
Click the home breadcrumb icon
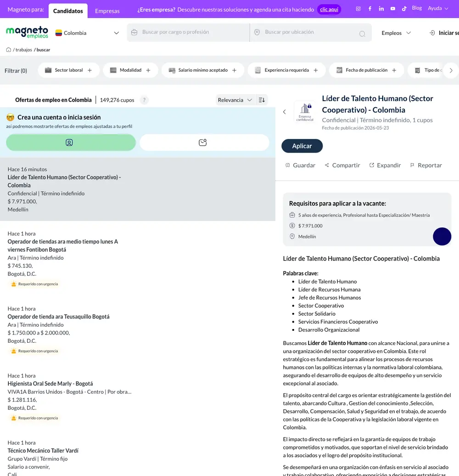8,50
